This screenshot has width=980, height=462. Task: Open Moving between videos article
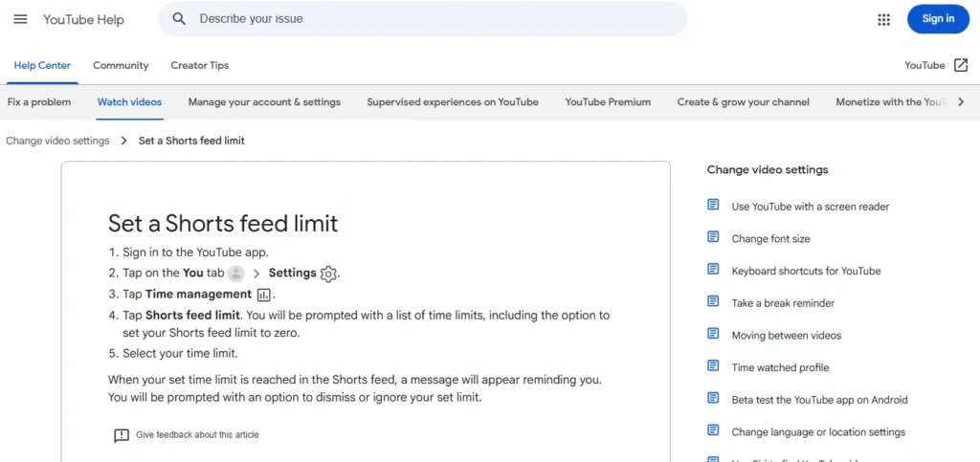tap(787, 336)
